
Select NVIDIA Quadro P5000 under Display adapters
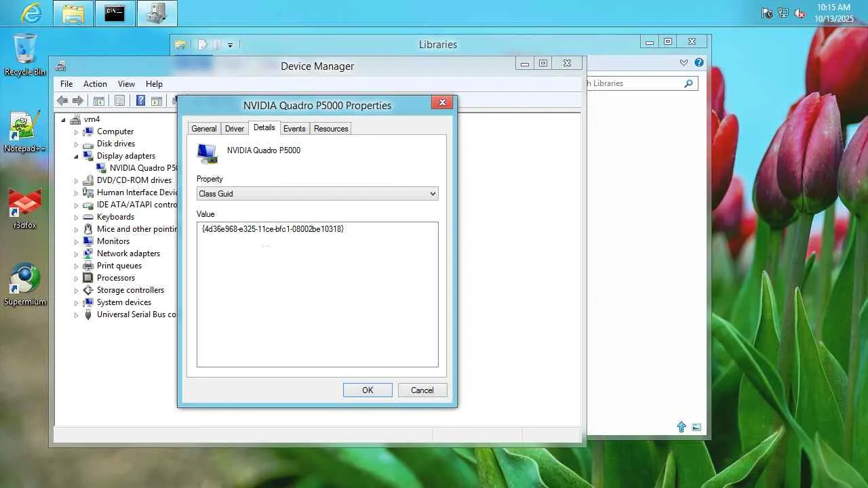pyautogui.click(x=143, y=168)
